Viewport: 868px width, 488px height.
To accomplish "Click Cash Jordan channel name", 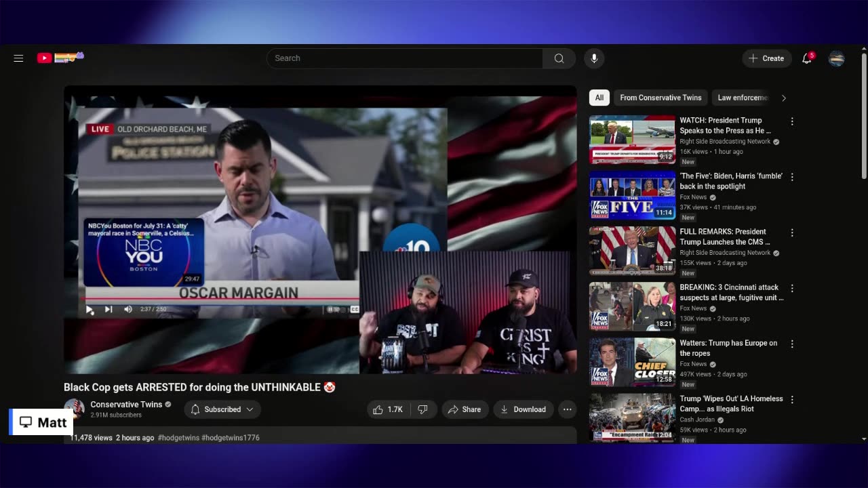I will [x=698, y=420].
